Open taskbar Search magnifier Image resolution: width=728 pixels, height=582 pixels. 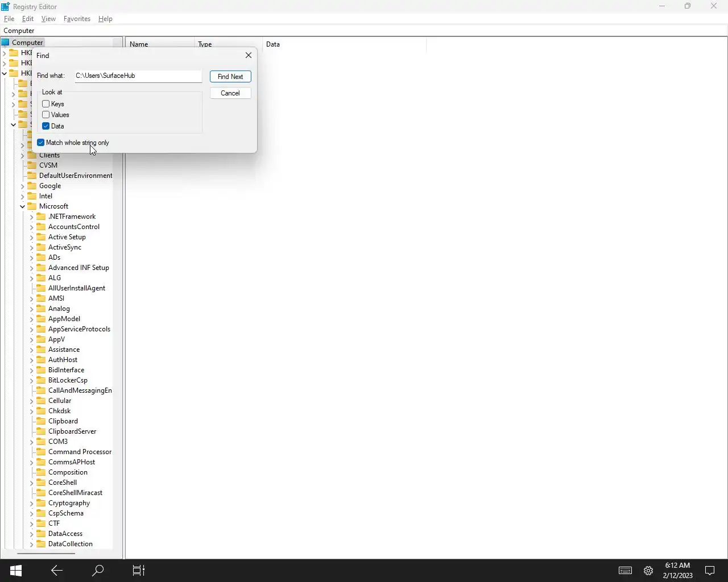[98, 571]
